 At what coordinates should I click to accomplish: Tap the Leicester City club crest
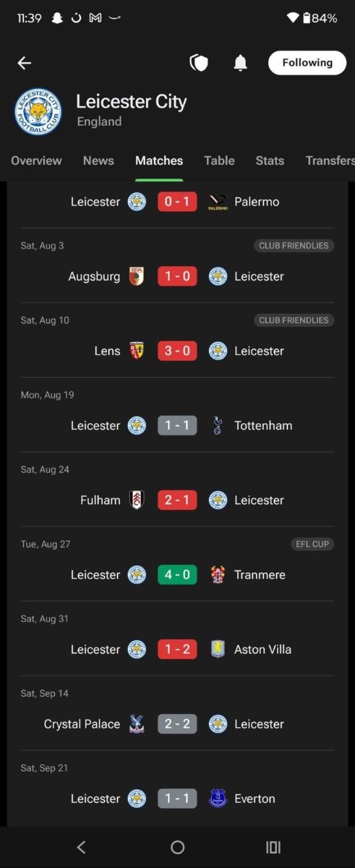[x=38, y=111]
